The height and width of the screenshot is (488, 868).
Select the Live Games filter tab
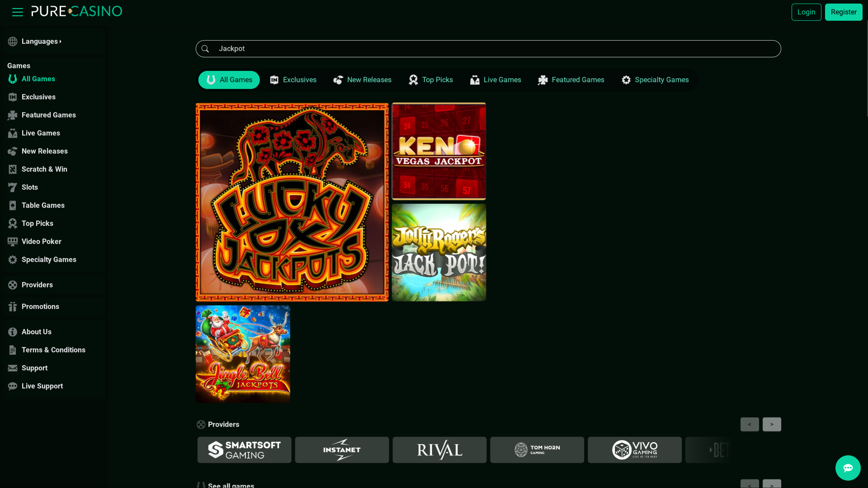495,80
